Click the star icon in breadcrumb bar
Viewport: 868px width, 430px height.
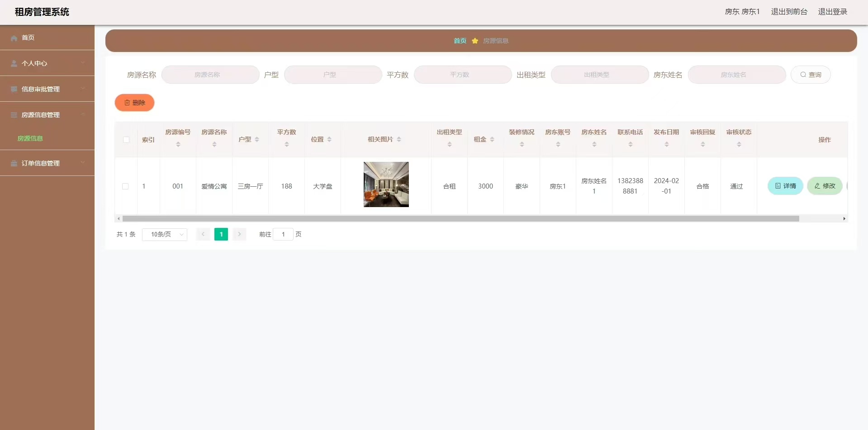[475, 41]
